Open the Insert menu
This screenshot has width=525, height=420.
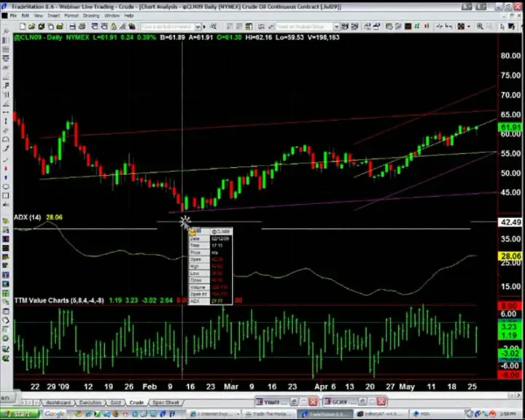pyautogui.click(x=53, y=16)
